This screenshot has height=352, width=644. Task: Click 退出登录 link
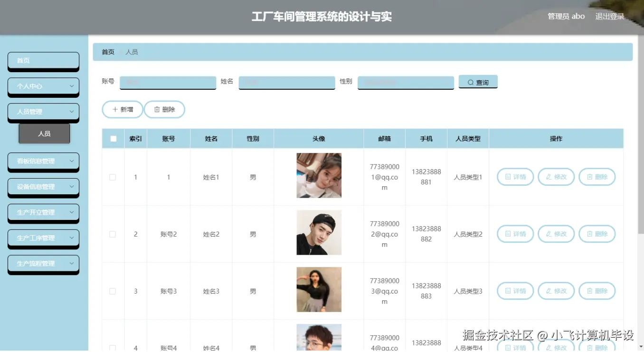(610, 16)
